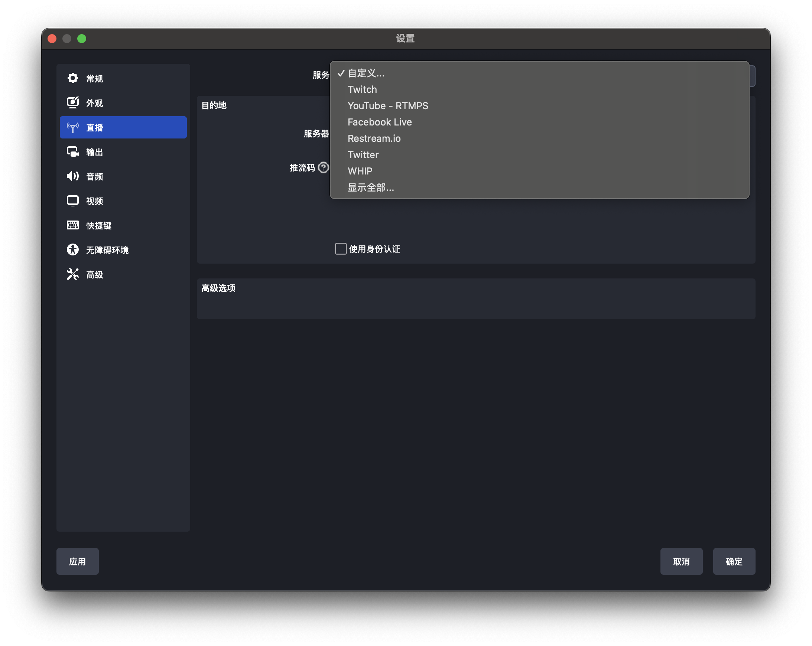Screen dimensions: 812x646
Task: Click the speaker icon for 音频
Action: point(73,176)
